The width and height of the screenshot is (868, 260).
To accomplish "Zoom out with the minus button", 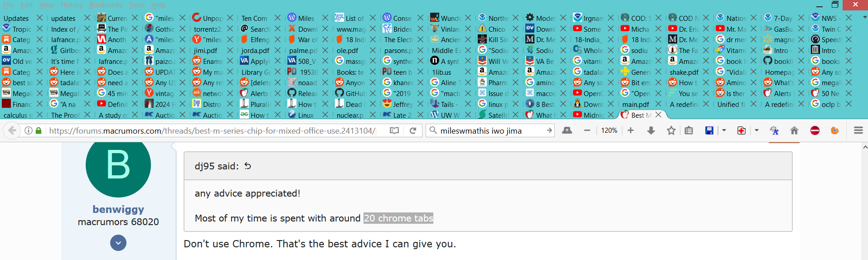I will 587,130.
